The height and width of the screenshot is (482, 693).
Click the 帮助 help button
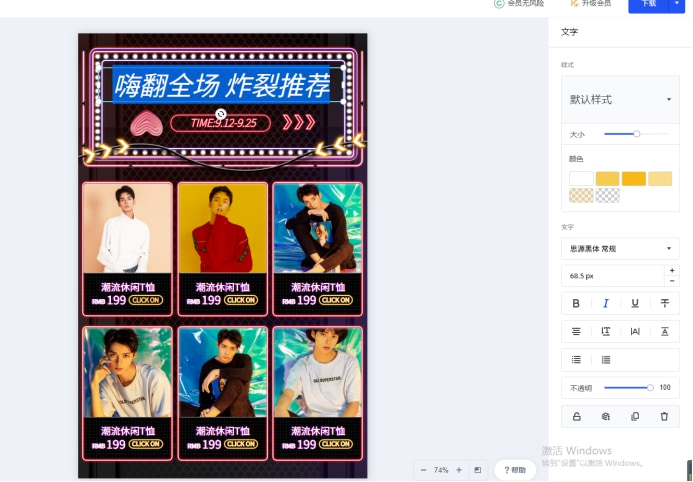point(515,470)
